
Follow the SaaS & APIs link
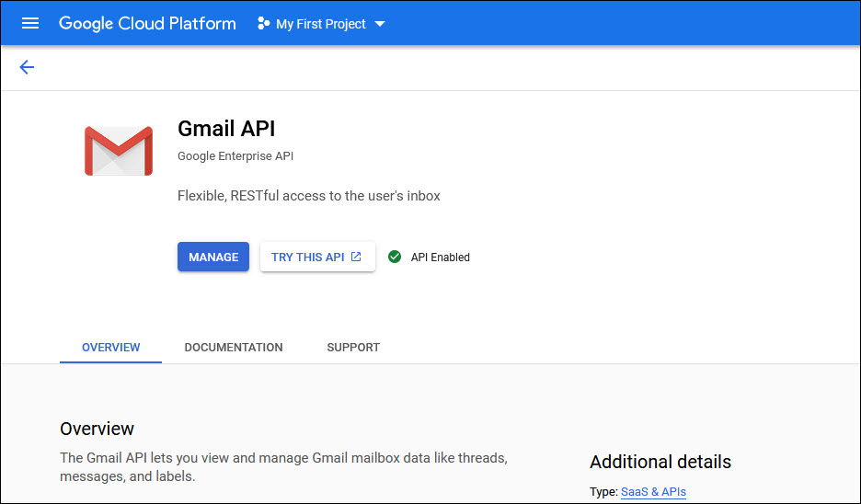[x=653, y=492]
